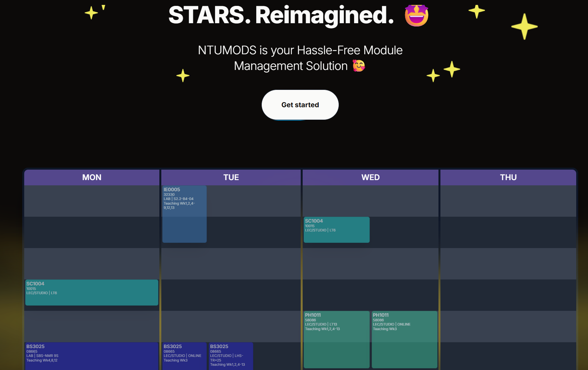Click the sparkle left of the STARS heading
The width and height of the screenshot is (588, 370).
[91, 13]
